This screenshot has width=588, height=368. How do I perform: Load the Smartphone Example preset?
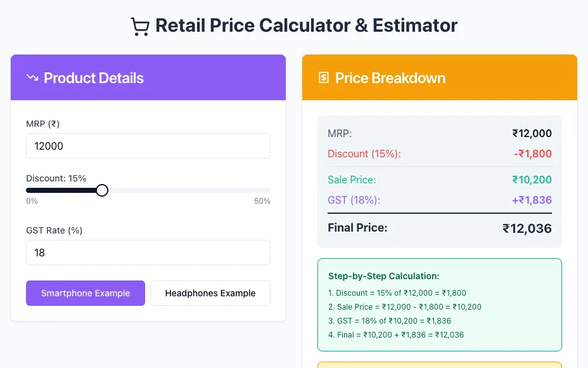coord(86,293)
